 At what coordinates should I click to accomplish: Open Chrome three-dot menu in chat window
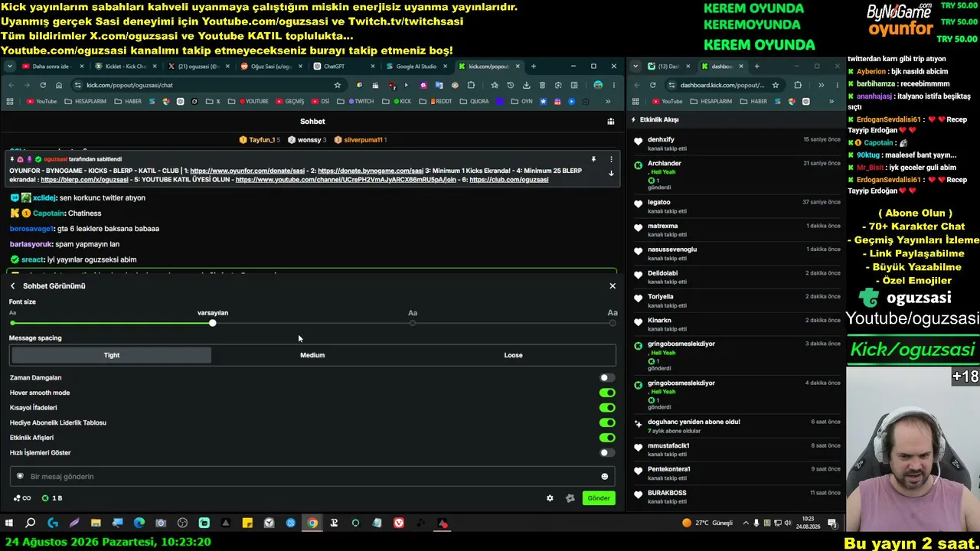coord(613,85)
